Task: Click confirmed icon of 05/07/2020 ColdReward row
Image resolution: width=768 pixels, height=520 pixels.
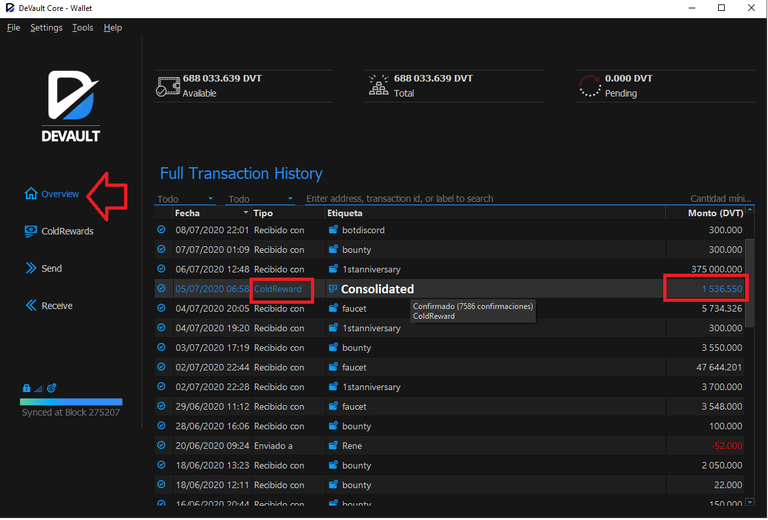Action: [161, 288]
